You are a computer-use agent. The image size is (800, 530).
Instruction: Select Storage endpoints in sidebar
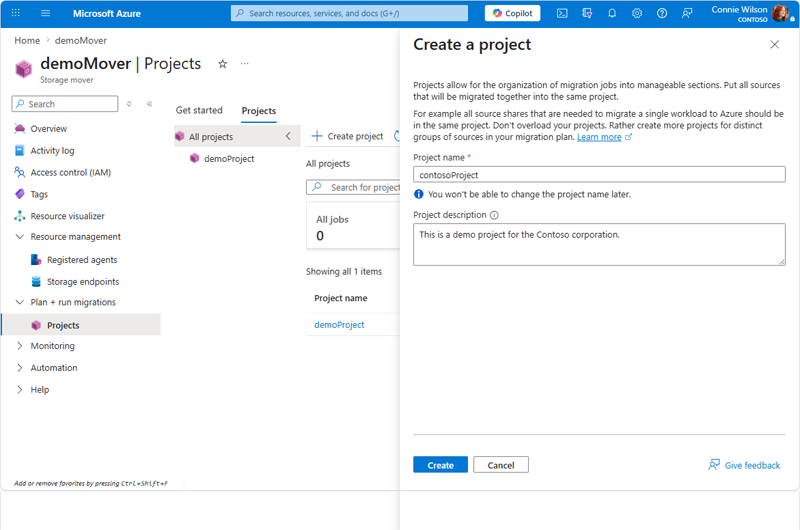click(x=83, y=282)
